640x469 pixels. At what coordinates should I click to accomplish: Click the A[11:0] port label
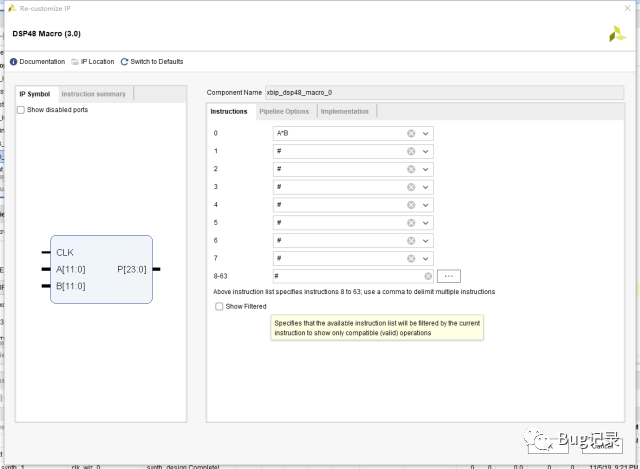click(x=71, y=269)
